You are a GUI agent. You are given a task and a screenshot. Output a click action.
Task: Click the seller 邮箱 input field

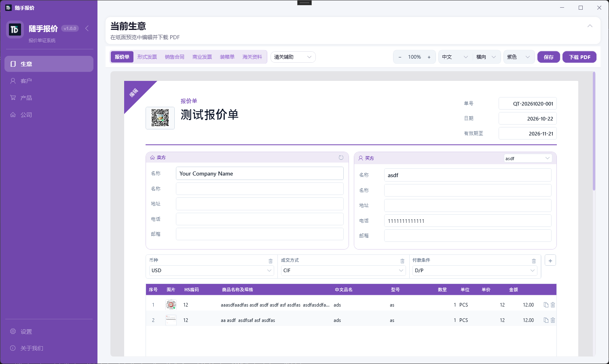coord(260,234)
